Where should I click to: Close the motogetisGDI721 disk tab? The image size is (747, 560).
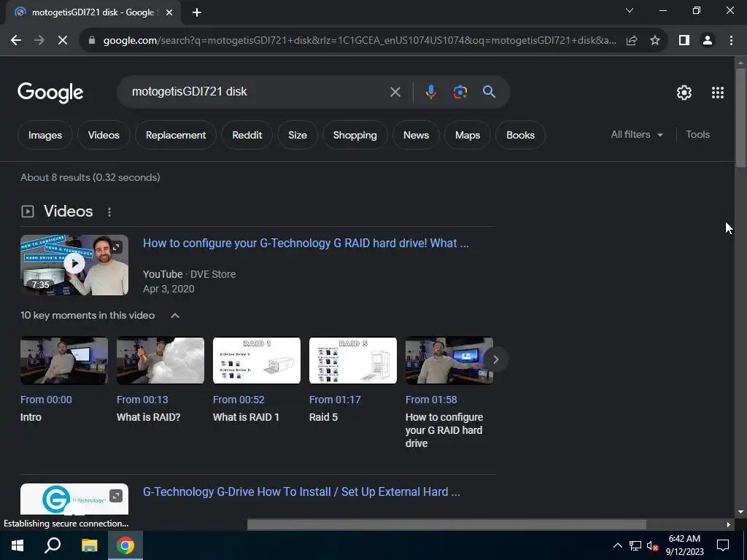(169, 12)
